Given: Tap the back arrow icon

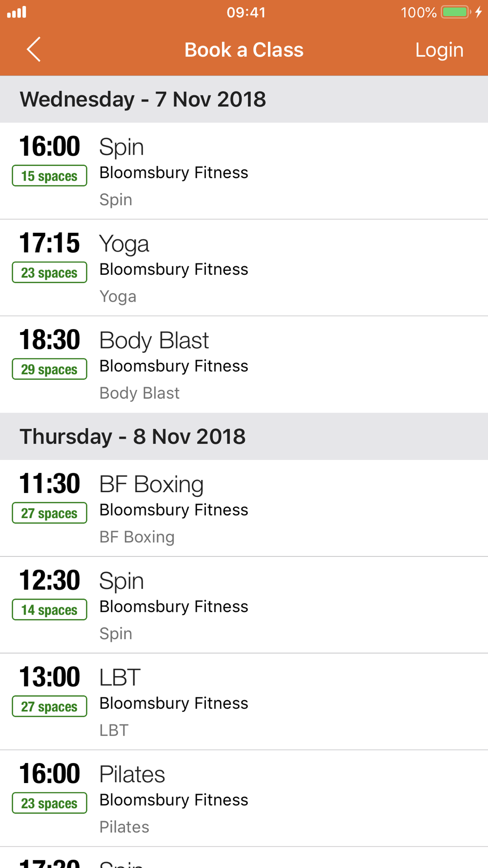Looking at the screenshot, I should coord(33,50).
